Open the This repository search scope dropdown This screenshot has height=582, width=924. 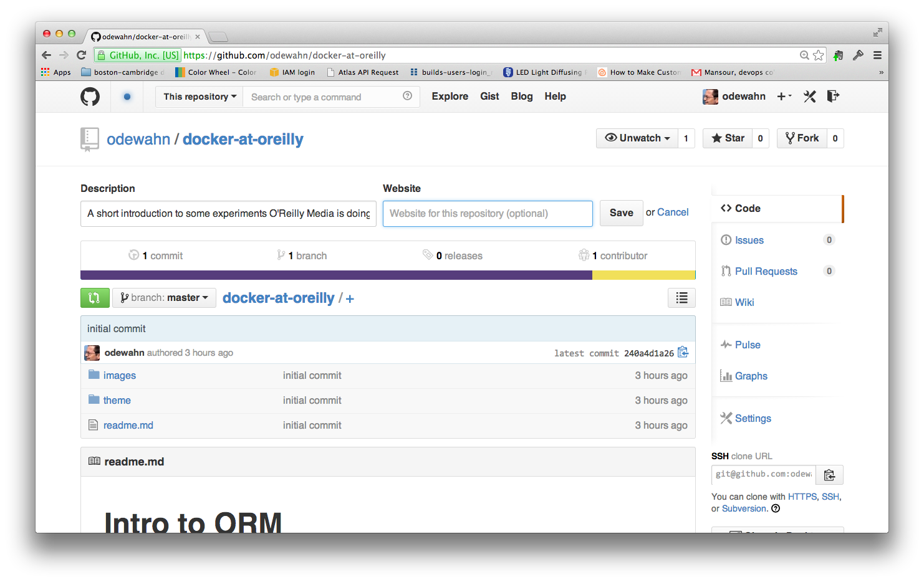pyautogui.click(x=200, y=97)
